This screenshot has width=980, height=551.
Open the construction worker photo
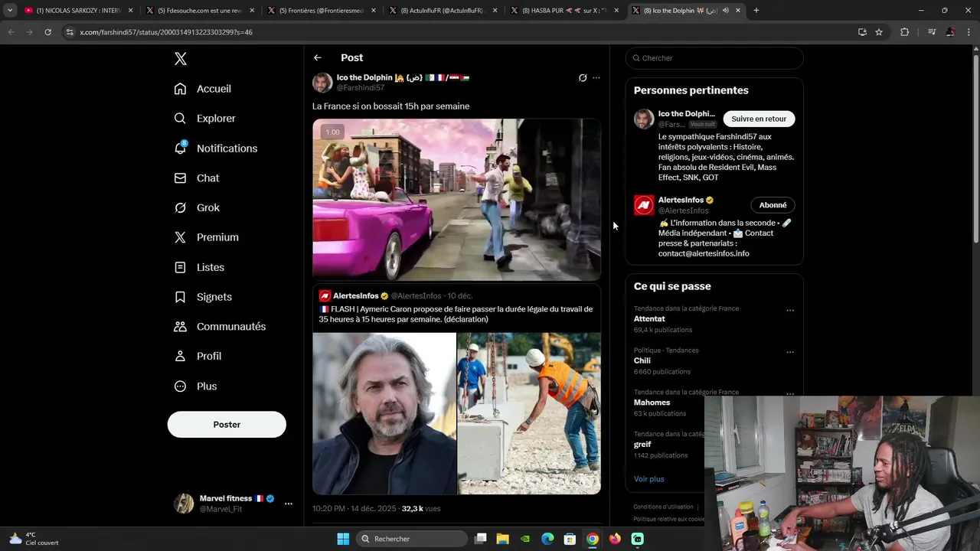529,413
